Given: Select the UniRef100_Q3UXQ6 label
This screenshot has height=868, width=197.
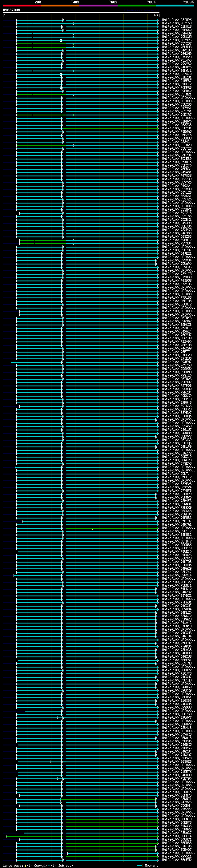Looking at the screenshot, I should click(177, 104).
